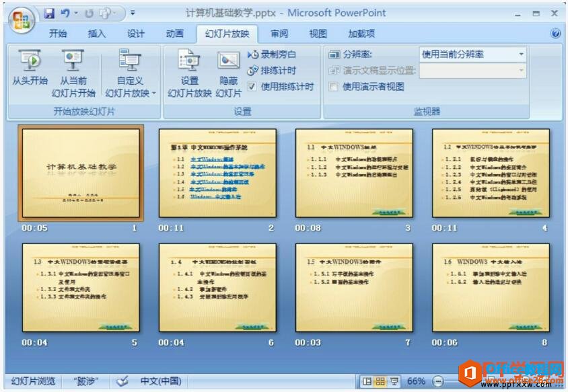568x392 pixels.
Task: Open the 加载项 ribbon tab
Action: (361, 34)
